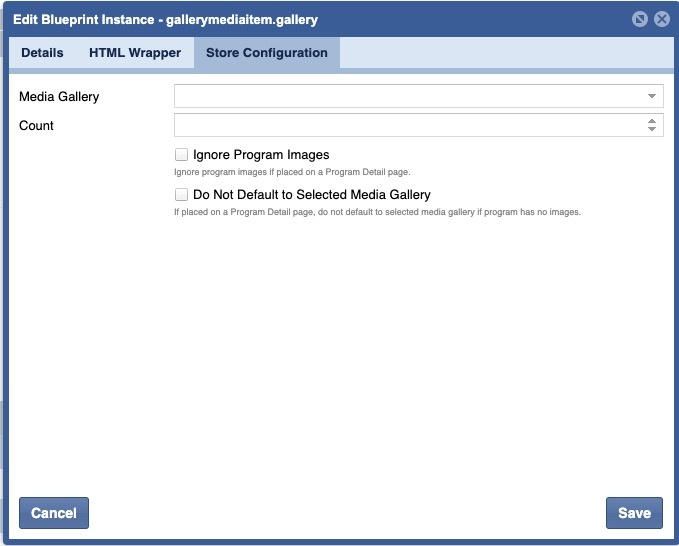Click the dialog title bar text
Screen dimensions: 679x546
(165, 19)
